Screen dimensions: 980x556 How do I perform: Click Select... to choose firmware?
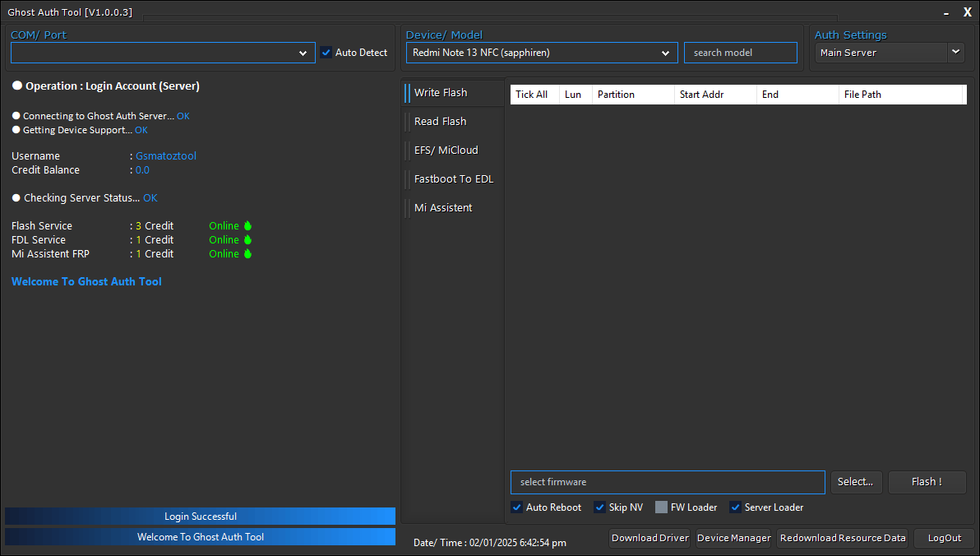tap(856, 482)
